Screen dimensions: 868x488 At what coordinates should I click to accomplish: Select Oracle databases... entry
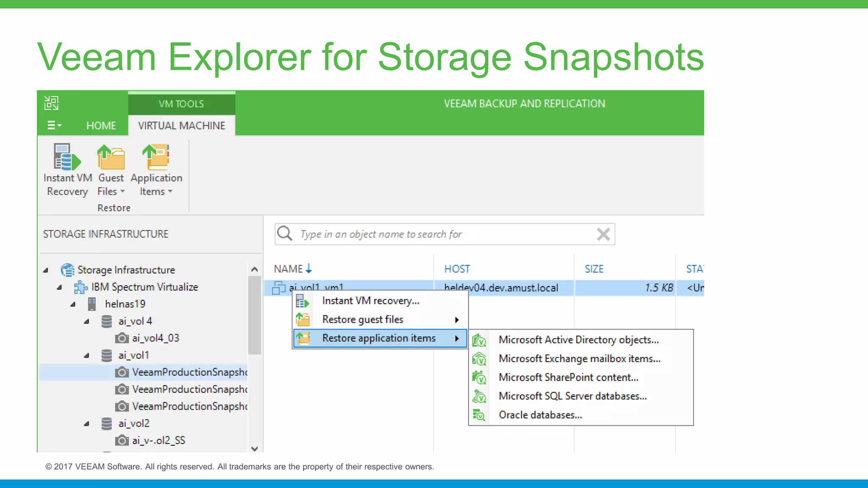[581, 415]
